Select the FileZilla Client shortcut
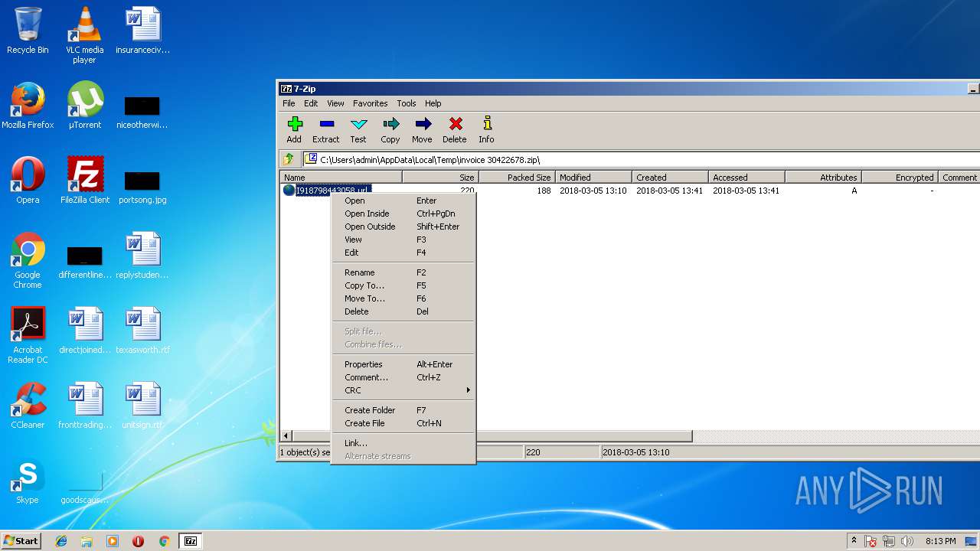980x551 pixels. pos(84,181)
